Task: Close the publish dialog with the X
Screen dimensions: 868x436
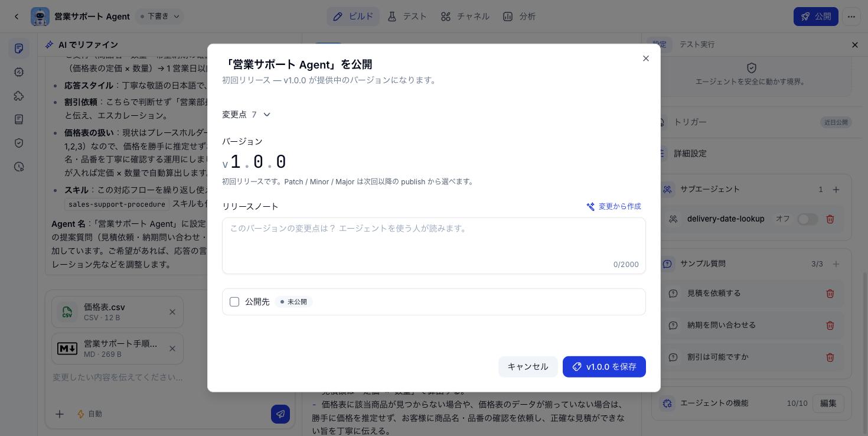Action: [x=646, y=58]
